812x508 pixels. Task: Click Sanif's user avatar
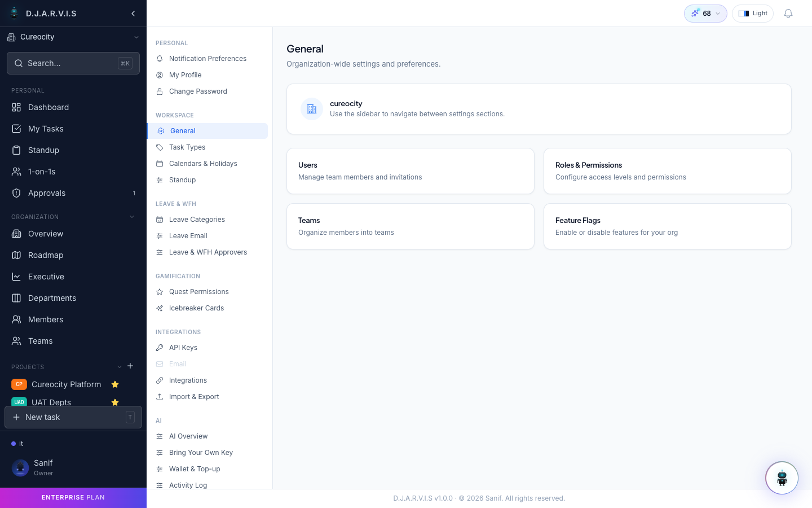[x=20, y=468]
